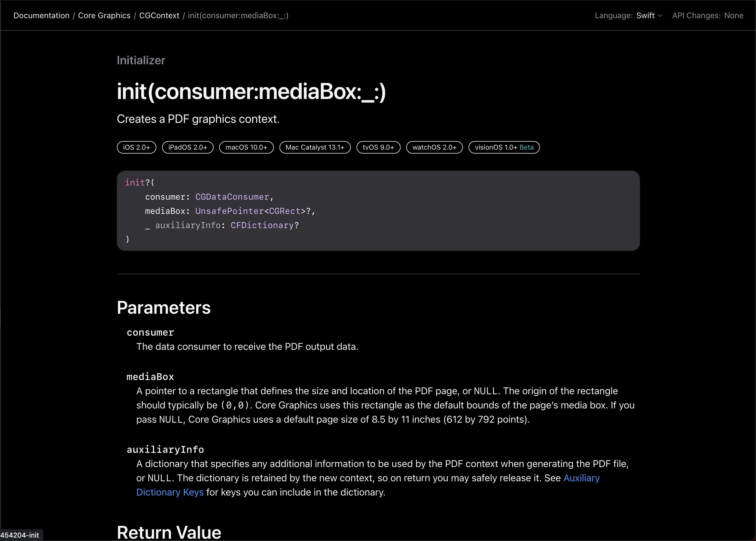Click the iOS 2.0+ availability badge
Viewport: 756px width, 541px height.
coord(136,147)
